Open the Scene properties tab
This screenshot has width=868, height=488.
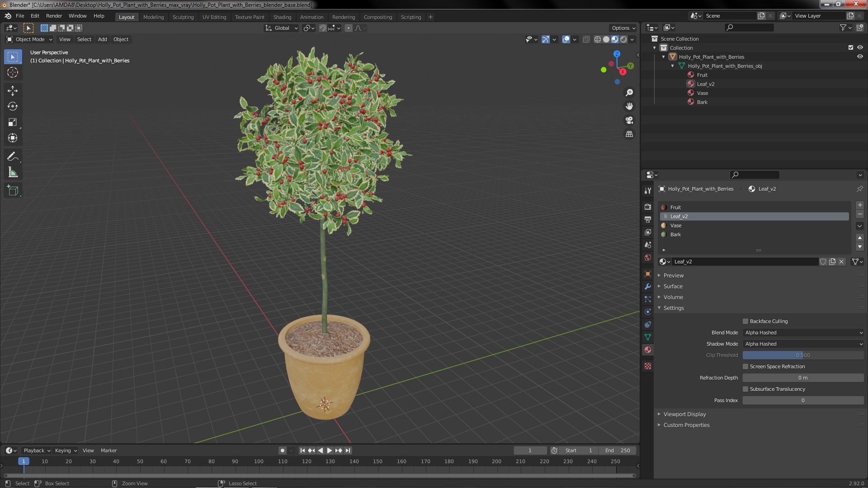[648, 244]
